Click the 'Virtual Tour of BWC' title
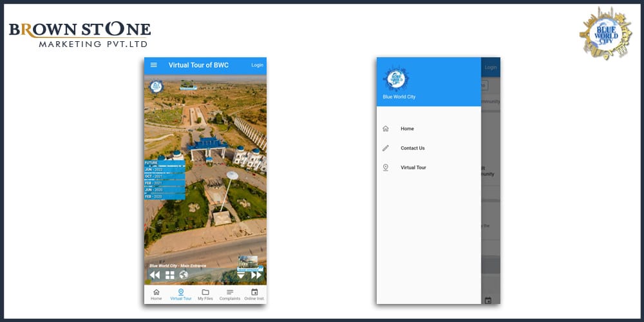 tap(198, 65)
